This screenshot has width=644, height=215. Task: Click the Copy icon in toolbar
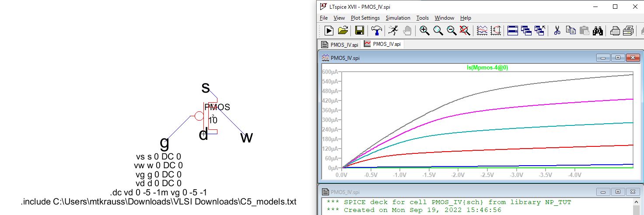[x=570, y=30]
